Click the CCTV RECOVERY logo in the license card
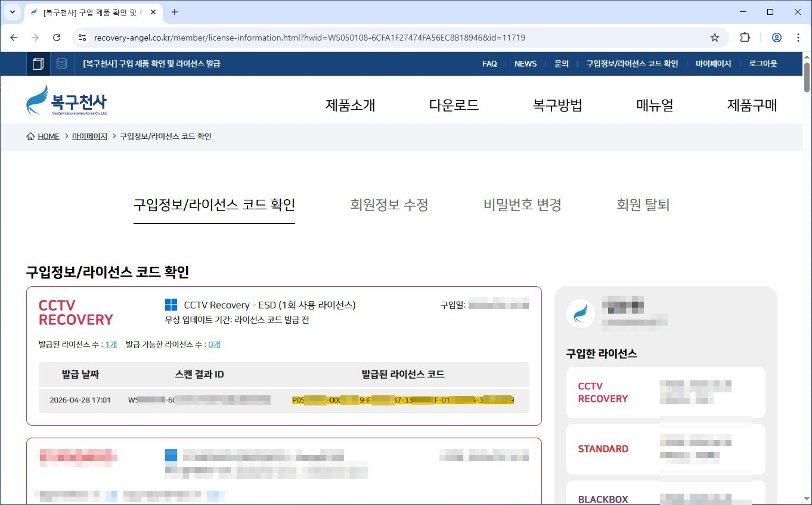The image size is (812, 505). click(76, 312)
